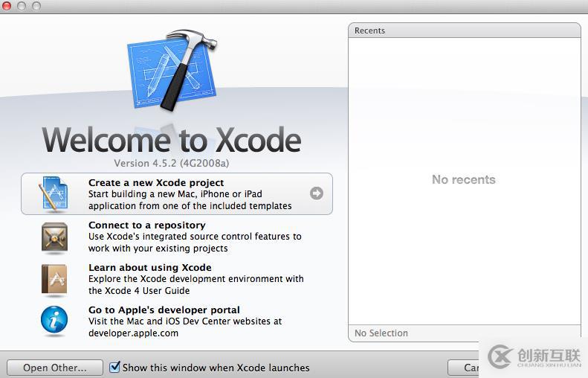Click the repository safe vault icon
The width and height of the screenshot is (588, 378).
(x=54, y=237)
